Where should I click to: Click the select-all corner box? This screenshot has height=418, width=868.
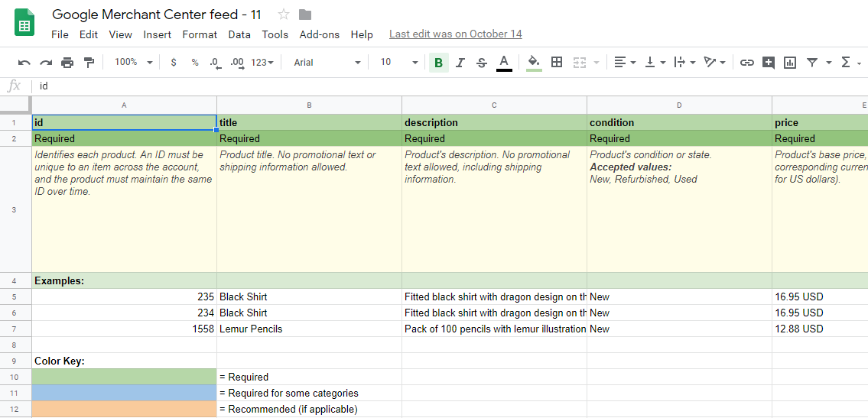point(15,105)
